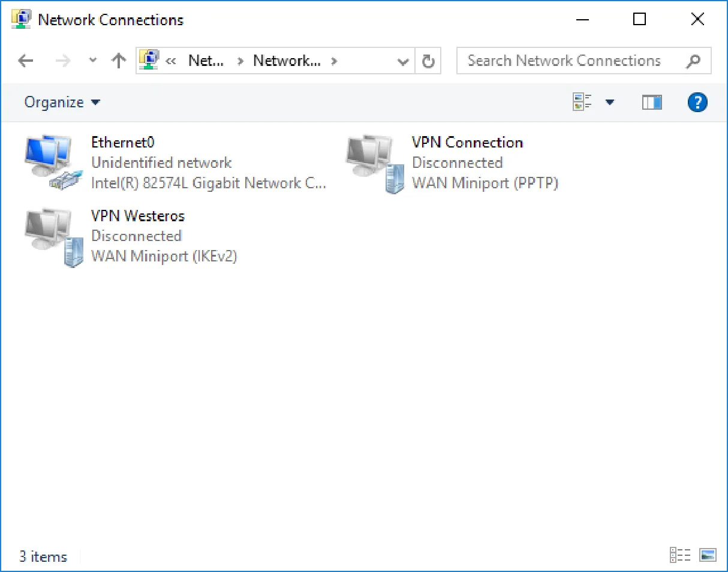Open the Help question mark icon
This screenshot has height=572, width=728.
tap(697, 103)
